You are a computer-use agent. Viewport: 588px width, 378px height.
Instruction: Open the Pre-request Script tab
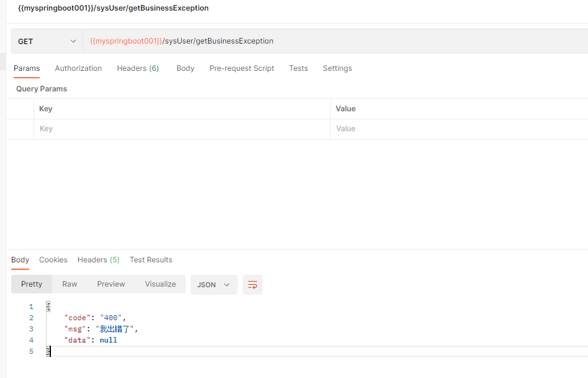pyautogui.click(x=242, y=68)
